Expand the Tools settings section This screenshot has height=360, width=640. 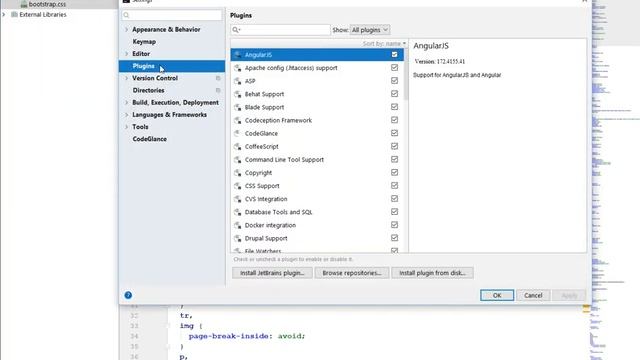[127, 127]
